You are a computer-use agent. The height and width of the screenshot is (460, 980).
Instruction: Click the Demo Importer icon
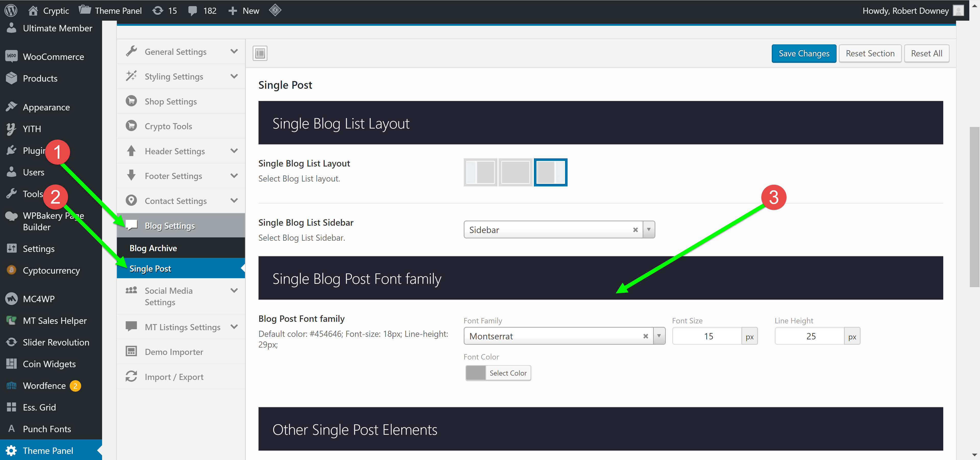click(x=131, y=351)
